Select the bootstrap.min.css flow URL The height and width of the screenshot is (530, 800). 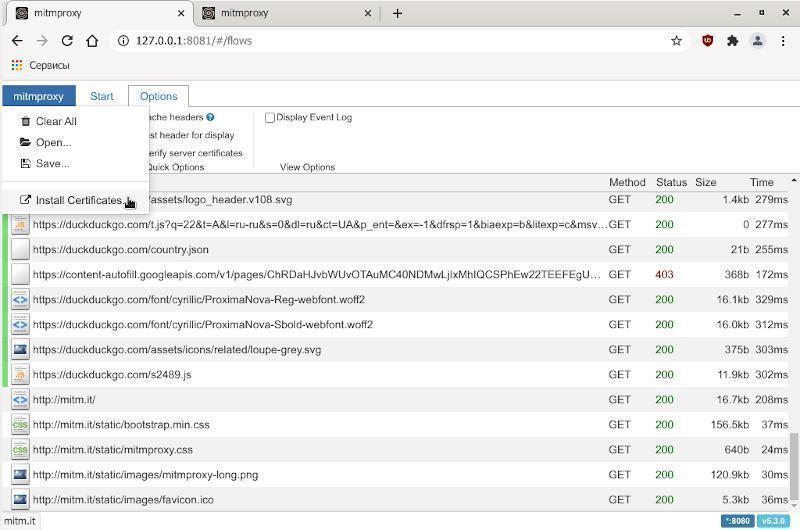[x=121, y=424]
